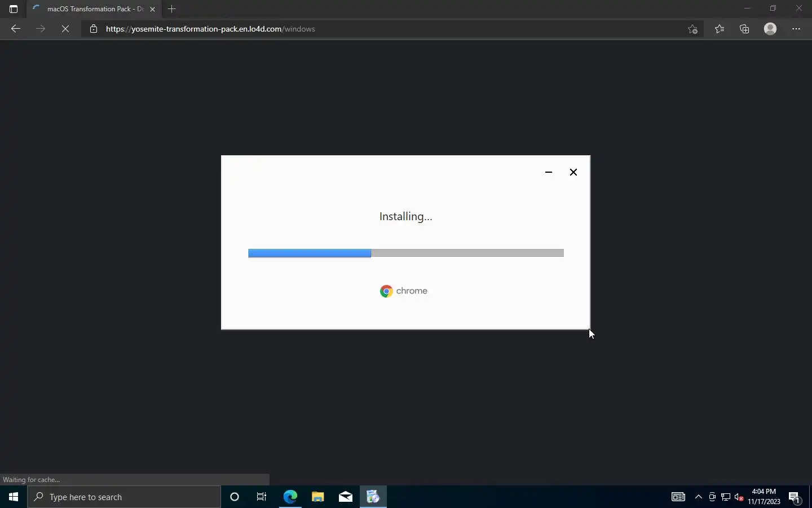Screen dimensions: 812x508
Task: Open Task View on the taskbar
Action: click(262, 497)
